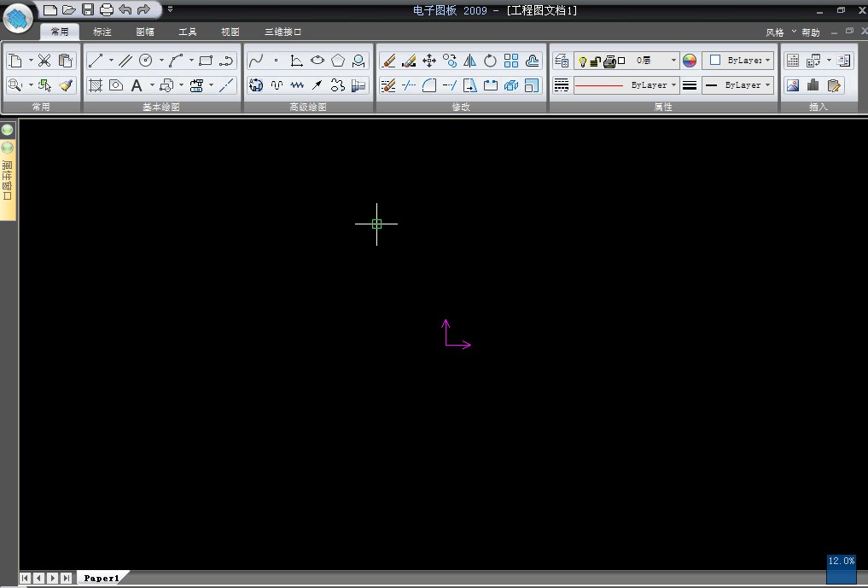Open the 0层 layer dropdown

click(673, 61)
